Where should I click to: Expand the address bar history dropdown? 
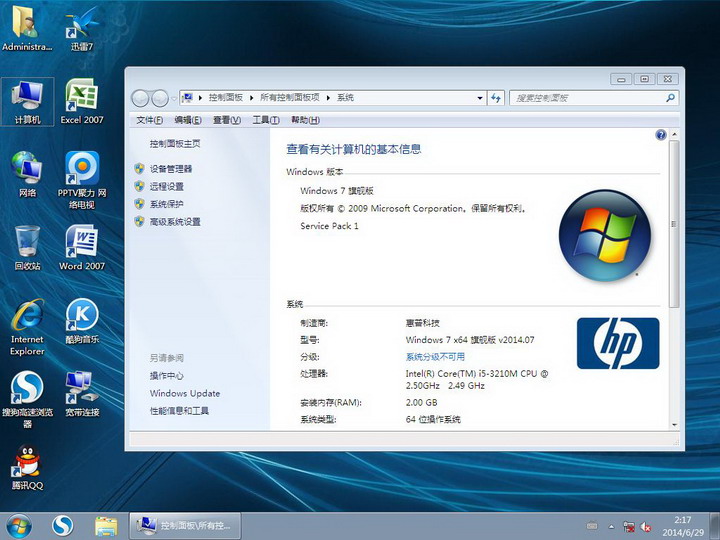pos(480,98)
